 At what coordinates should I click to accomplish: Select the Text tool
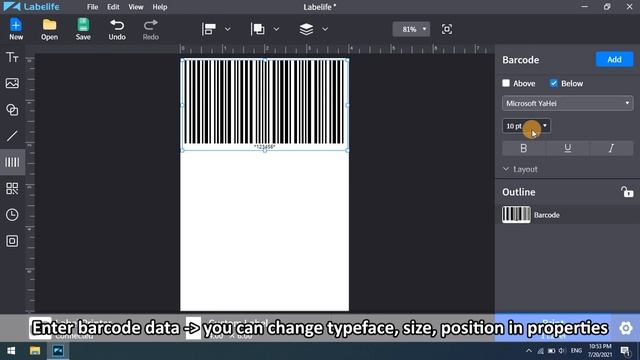point(12,57)
